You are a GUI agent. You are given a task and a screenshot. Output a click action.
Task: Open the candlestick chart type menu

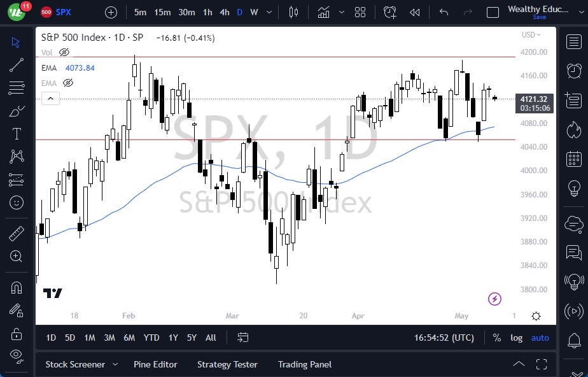point(293,12)
